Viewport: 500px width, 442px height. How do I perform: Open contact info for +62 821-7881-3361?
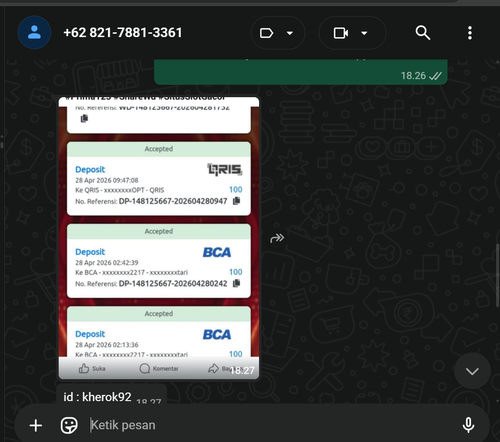pyautogui.click(x=123, y=33)
